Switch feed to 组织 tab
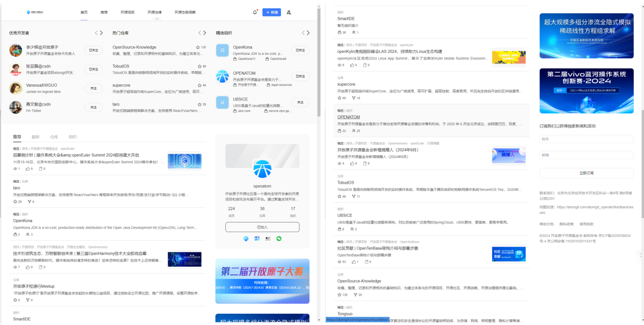Screen dimensions: 644x325 pos(73,137)
